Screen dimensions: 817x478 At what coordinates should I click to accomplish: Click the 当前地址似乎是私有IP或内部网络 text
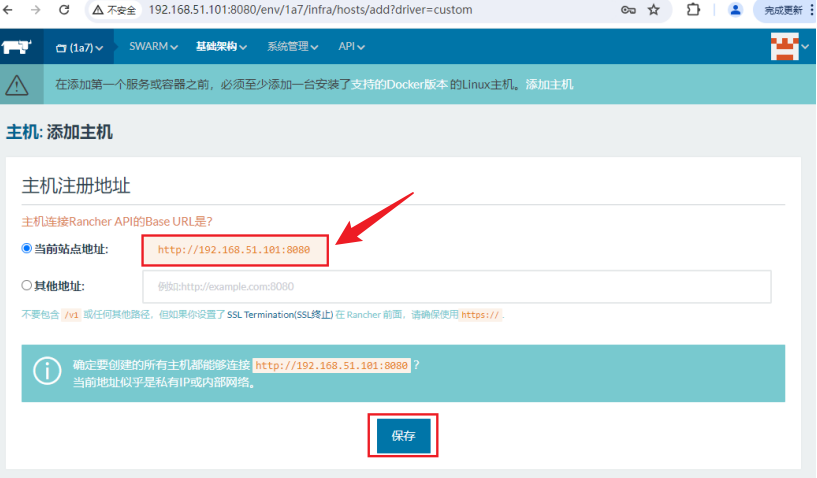[x=164, y=382]
